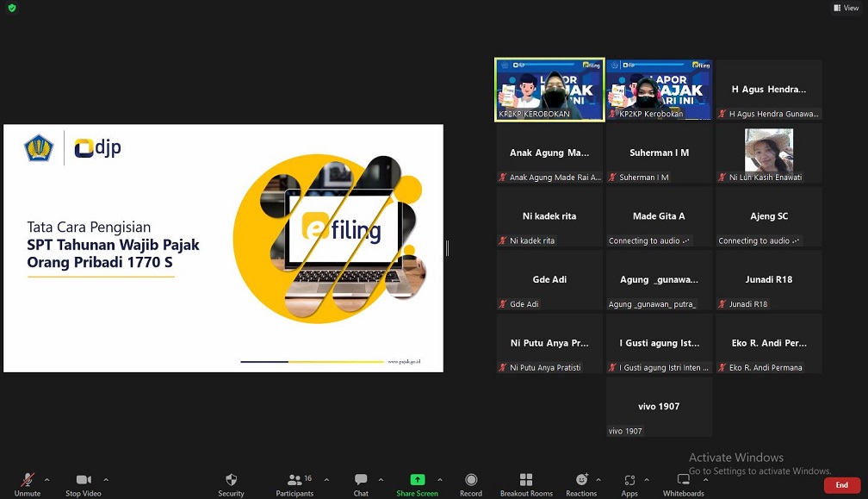This screenshot has width=868, height=499.
Task: Expand options arrow beside Reactions
Action: 598,480
